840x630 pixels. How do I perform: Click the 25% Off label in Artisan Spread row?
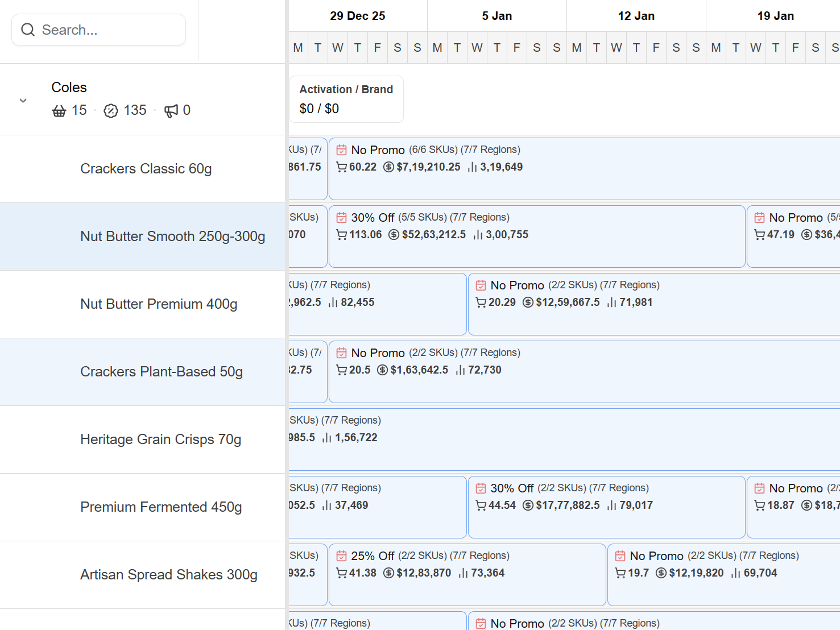pos(373,556)
